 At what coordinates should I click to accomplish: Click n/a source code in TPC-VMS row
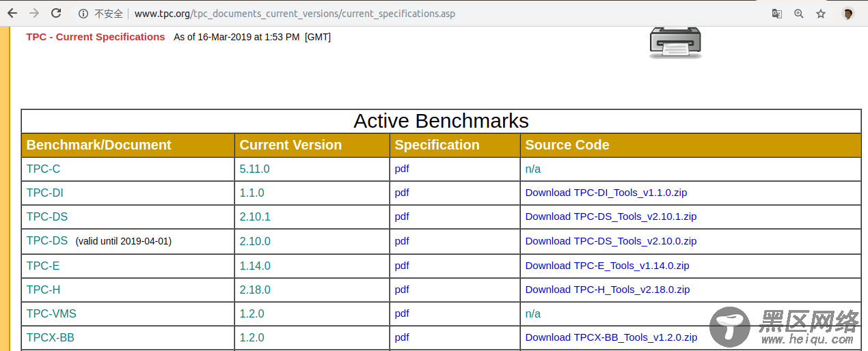[x=533, y=313]
